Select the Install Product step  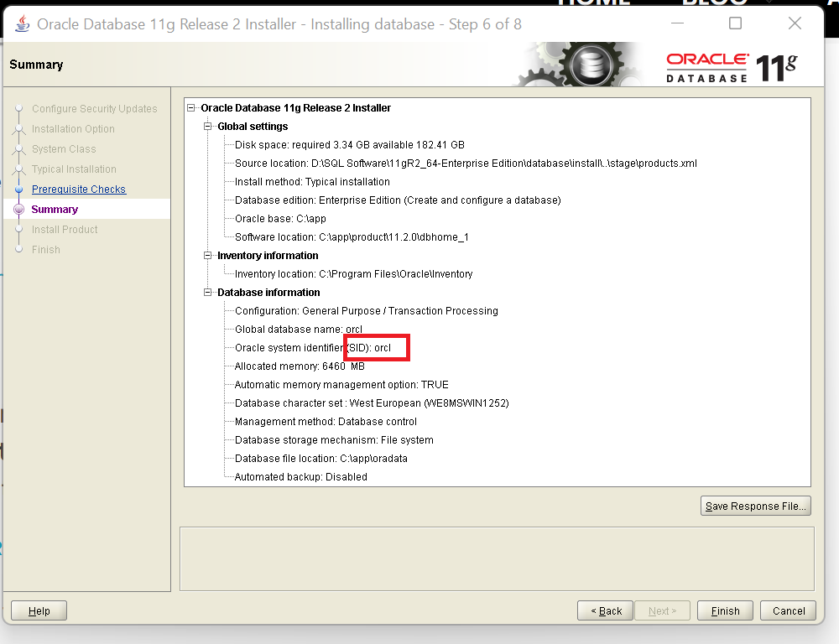65,230
